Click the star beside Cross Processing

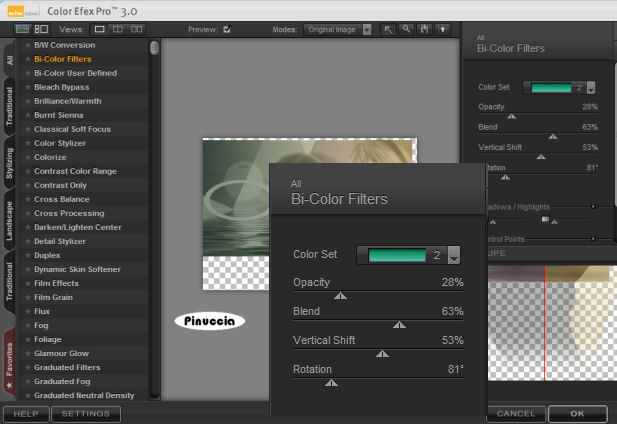(x=28, y=213)
